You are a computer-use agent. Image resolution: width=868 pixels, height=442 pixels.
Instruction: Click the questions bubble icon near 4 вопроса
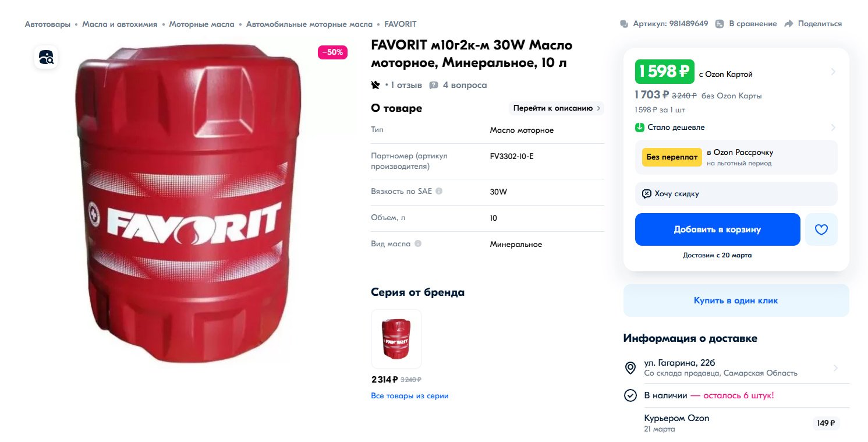pos(434,85)
